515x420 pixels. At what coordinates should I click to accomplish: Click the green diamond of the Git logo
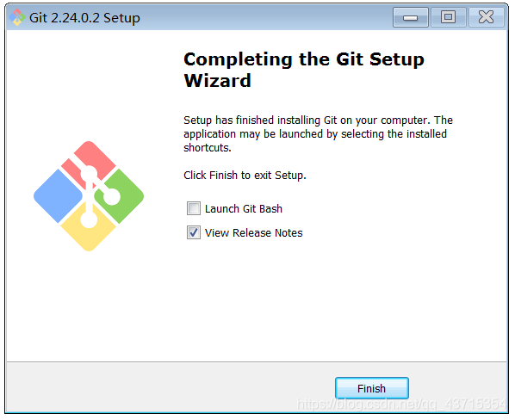tap(120, 196)
